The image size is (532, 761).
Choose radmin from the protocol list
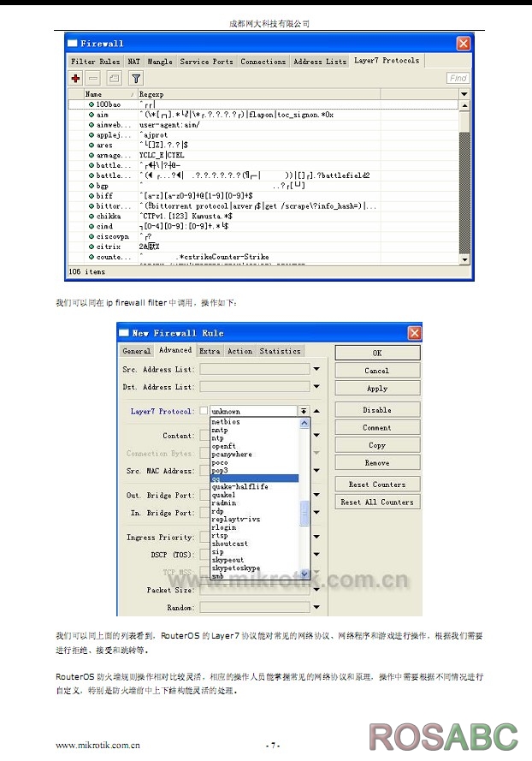(x=255, y=502)
